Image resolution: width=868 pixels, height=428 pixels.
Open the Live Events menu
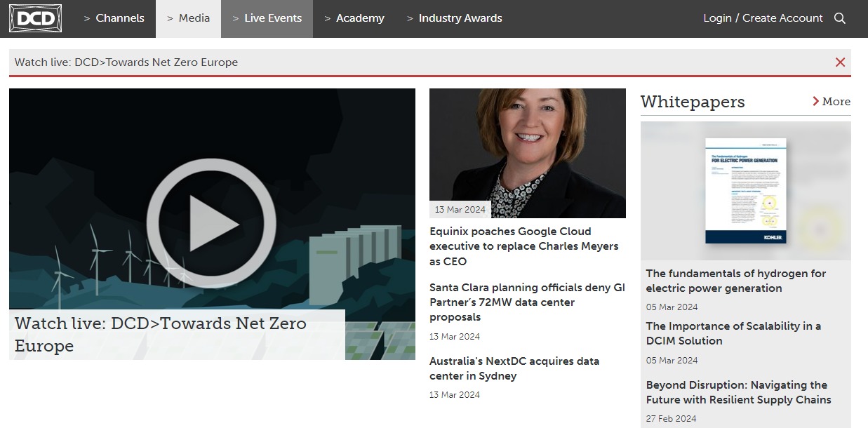267,18
